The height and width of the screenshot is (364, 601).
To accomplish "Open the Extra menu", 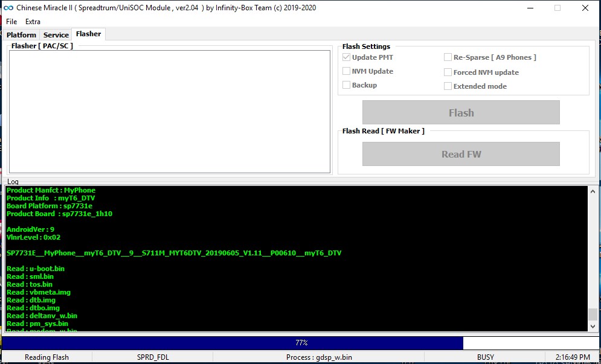I will [33, 22].
